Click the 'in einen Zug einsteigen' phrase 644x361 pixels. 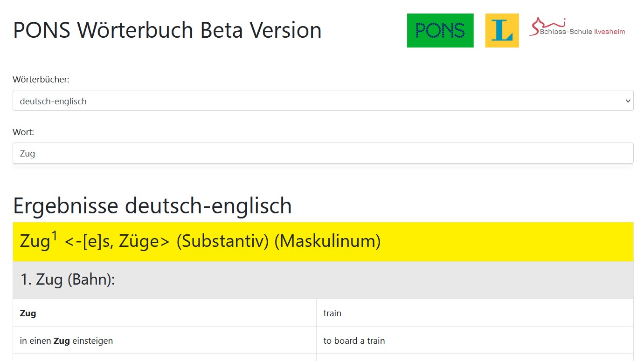[66, 341]
